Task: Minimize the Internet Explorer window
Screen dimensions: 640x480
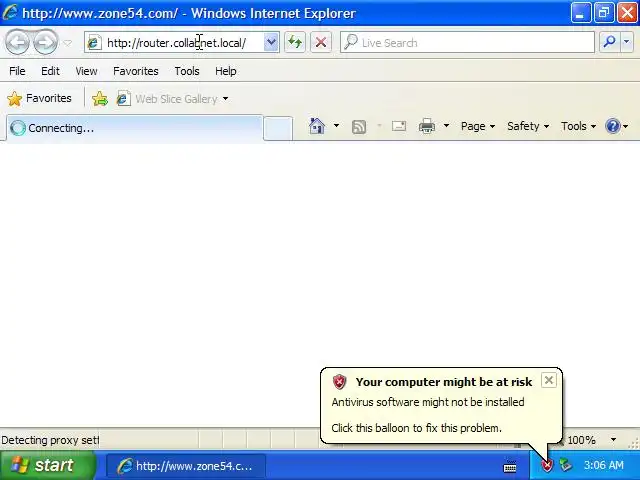Action: (580, 13)
